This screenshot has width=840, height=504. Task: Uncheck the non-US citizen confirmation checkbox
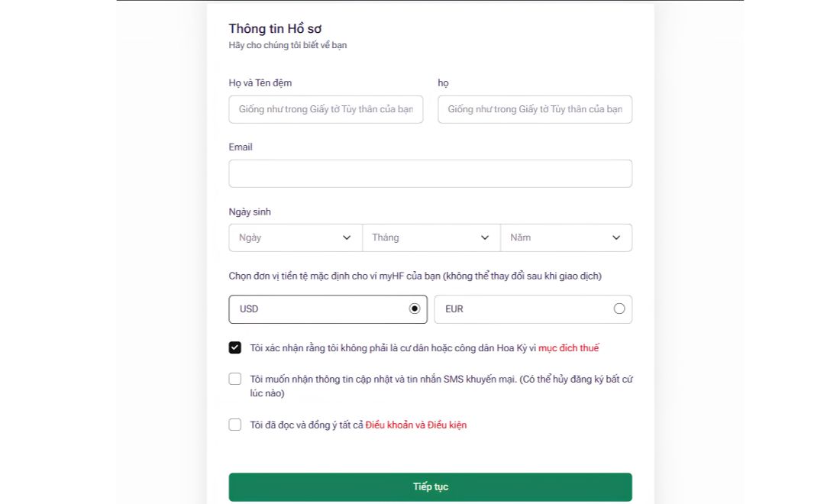tap(234, 347)
